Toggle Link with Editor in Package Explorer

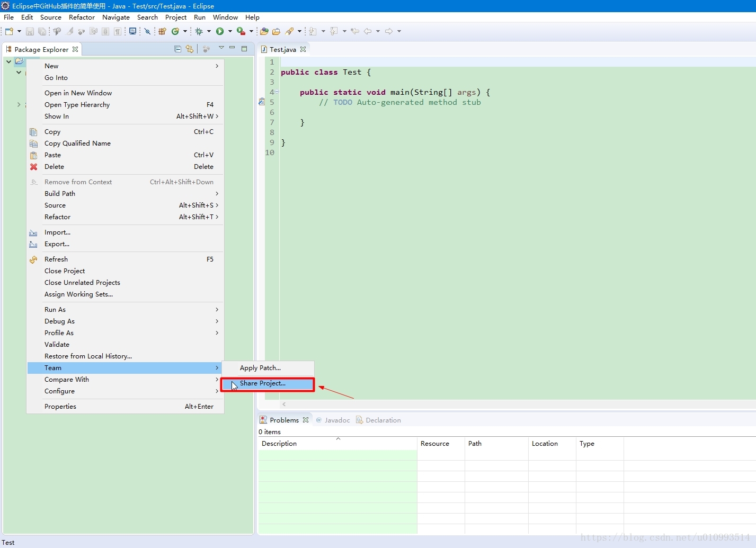(x=190, y=49)
